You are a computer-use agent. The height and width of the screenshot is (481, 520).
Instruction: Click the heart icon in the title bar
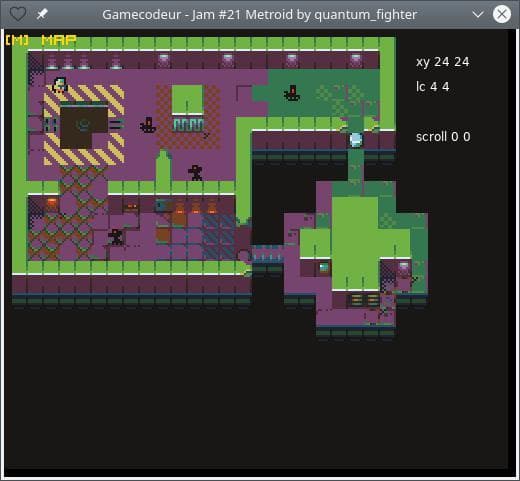click(17, 14)
